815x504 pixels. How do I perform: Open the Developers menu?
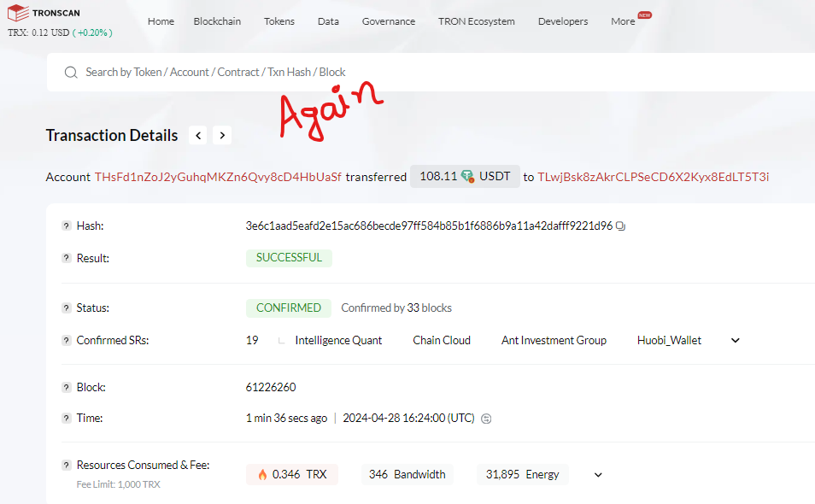[x=563, y=21]
